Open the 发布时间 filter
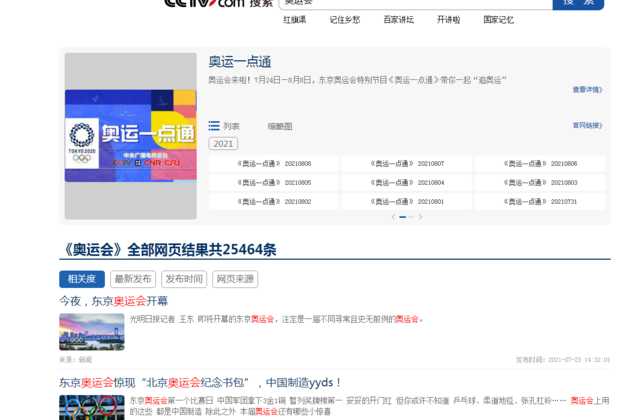The width and height of the screenshot is (620, 420). [184, 279]
